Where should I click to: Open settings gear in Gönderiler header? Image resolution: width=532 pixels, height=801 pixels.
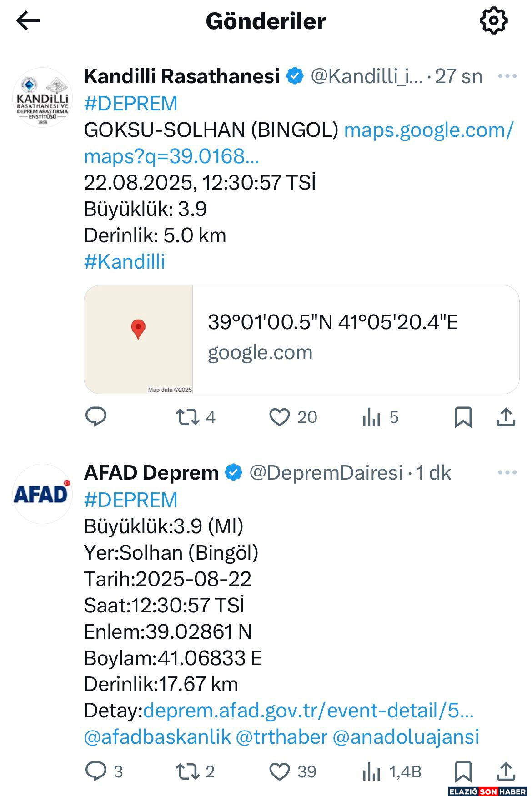(x=493, y=21)
